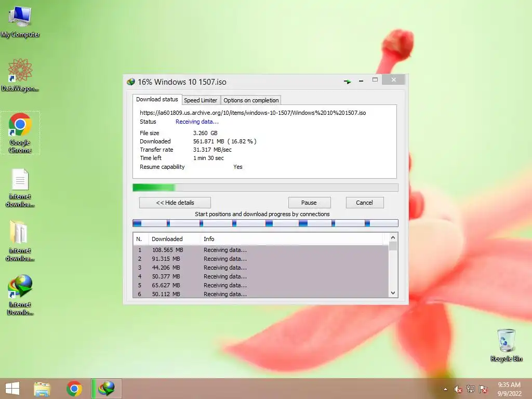The width and height of the screenshot is (532, 399).
Task: Select the internet download text file icon
Action: tap(20, 188)
